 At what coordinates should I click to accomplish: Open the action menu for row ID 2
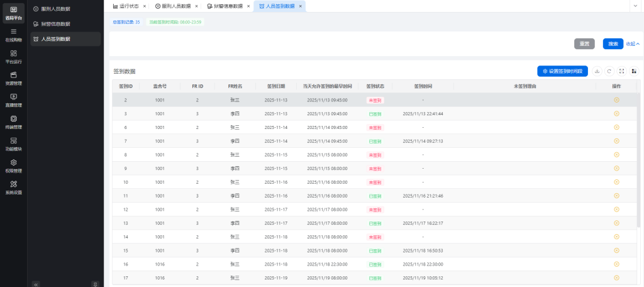pyautogui.click(x=616, y=100)
